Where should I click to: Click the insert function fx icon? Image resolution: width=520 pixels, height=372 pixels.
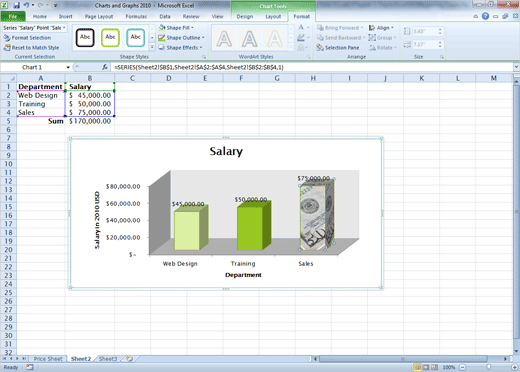[x=105, y=67]
